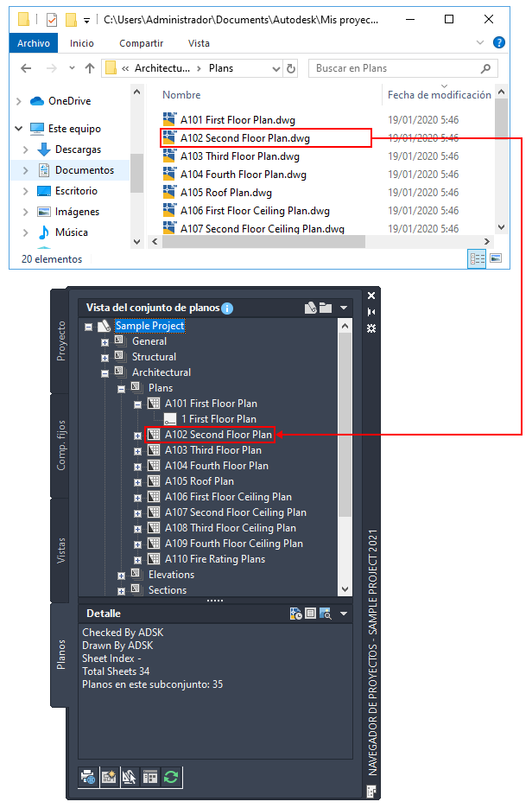The width and height of the screenshot is (532, 808).
Task: Select the Planos tab of the navigator
Action: click(60, 654)
